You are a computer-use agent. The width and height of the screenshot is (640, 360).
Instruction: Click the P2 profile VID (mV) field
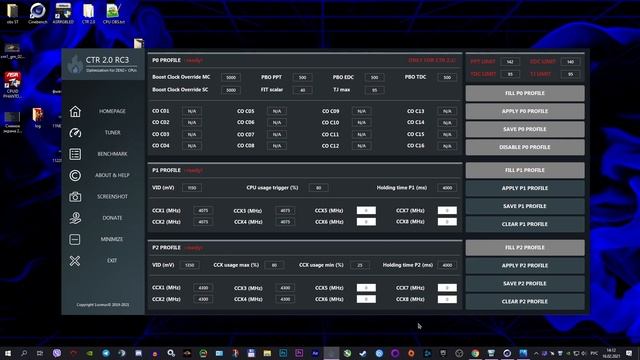click(x=189, y=265)
